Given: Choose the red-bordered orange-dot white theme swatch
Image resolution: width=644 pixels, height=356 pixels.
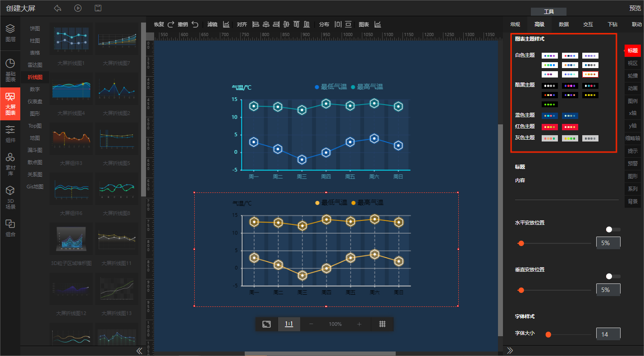Looking at the screenshot, I should pyautogui.click(x=590, y=74).
